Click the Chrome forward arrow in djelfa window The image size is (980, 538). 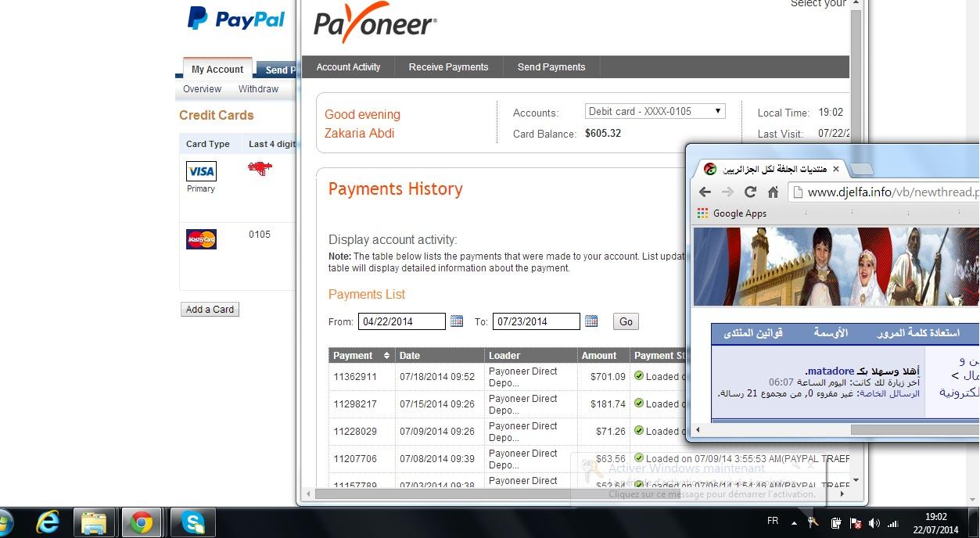pos(727,192)
